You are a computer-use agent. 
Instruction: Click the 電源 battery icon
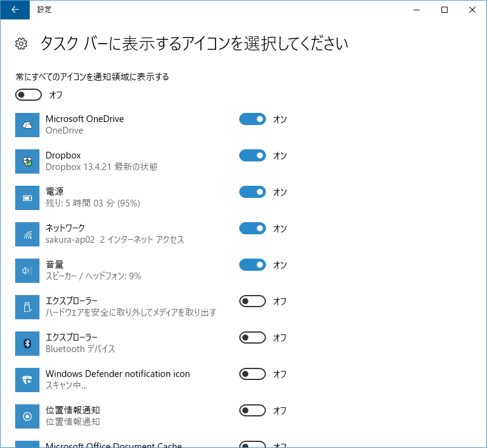[x=27, y=198]
